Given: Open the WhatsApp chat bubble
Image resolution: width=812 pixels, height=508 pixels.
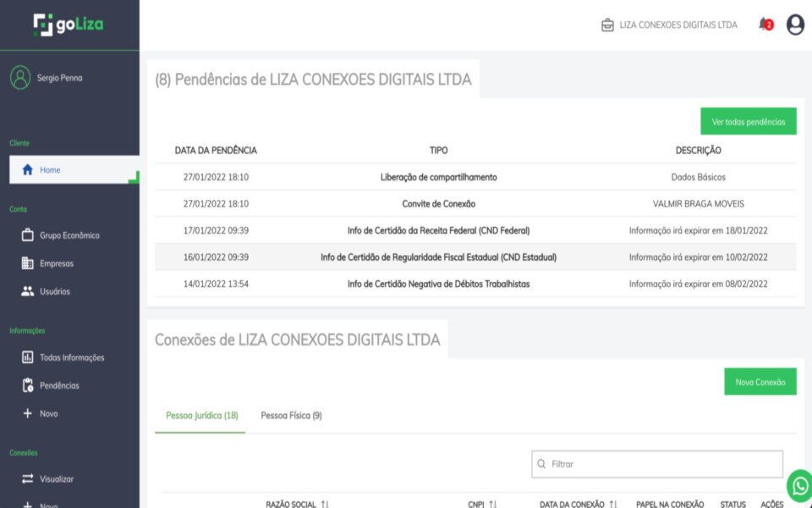Looking at the screenshot, I should [x=800, y=486].
